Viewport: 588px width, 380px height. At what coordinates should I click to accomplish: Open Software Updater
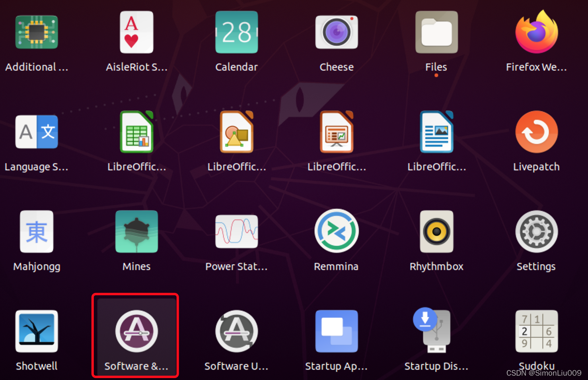(x=237, y=332)
